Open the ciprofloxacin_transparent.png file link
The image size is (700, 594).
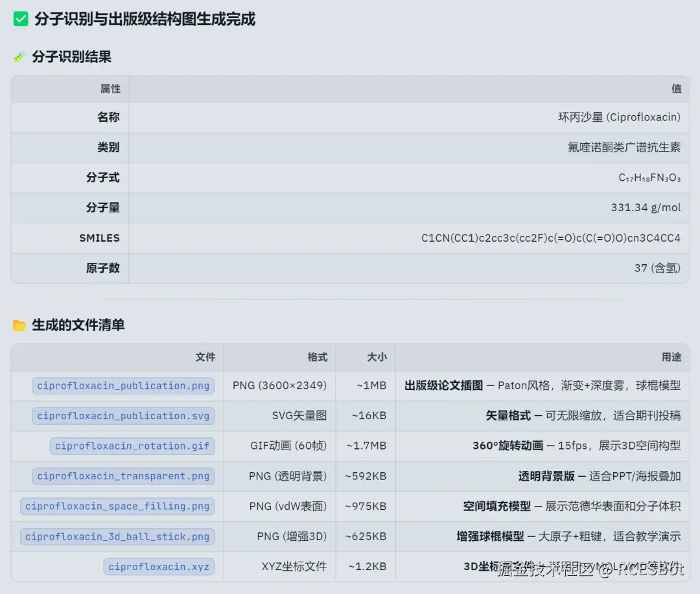(122, 476)
